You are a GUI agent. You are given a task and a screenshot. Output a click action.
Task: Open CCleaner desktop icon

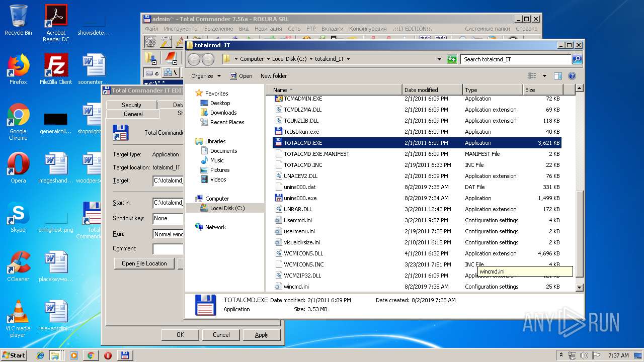18,266
